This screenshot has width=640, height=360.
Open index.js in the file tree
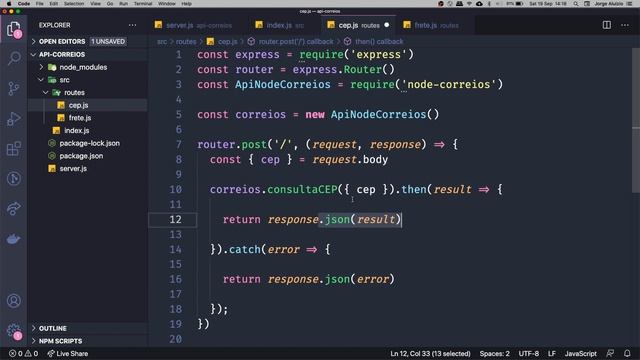pyautogui.click(x=87, y=130)
